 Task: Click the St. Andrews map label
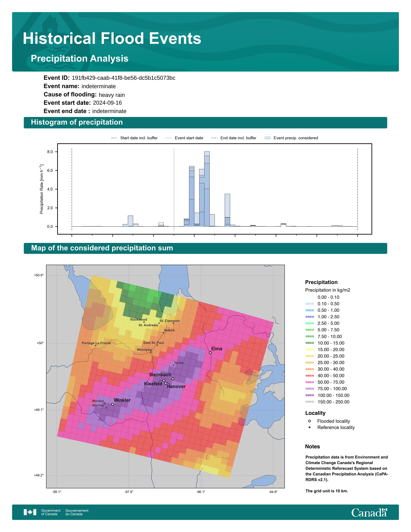coord(148,325)
